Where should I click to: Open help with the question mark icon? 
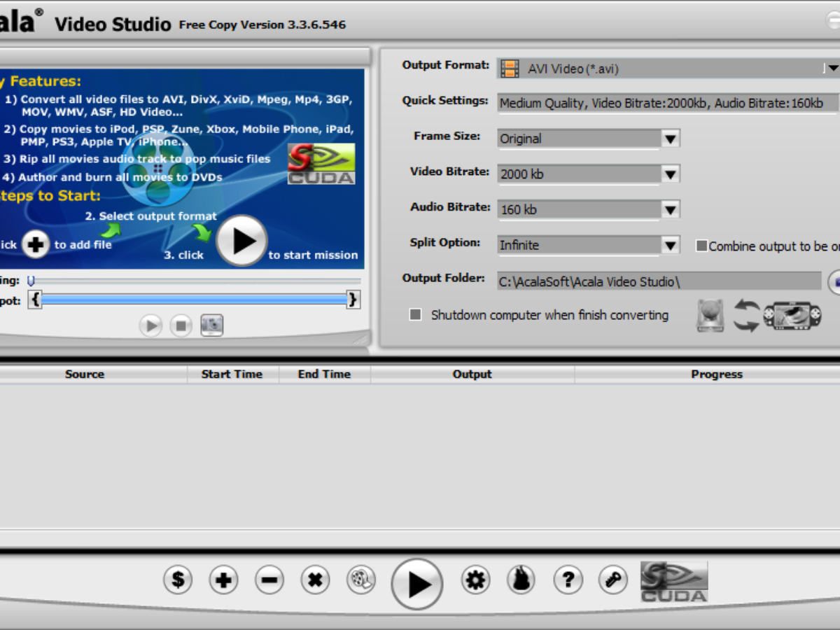pyautogui.click(x=568, y=580)
